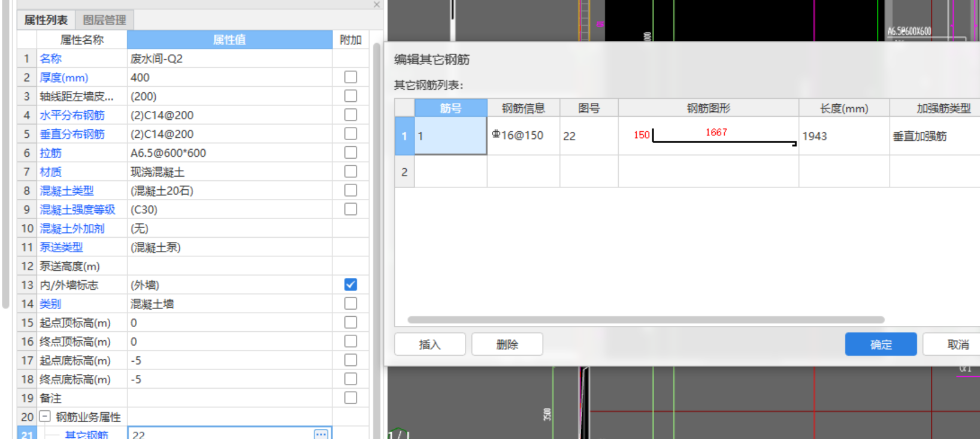Edit the thickness value 400
Screen dimensions: 980x439
click(x=229, y=77)
